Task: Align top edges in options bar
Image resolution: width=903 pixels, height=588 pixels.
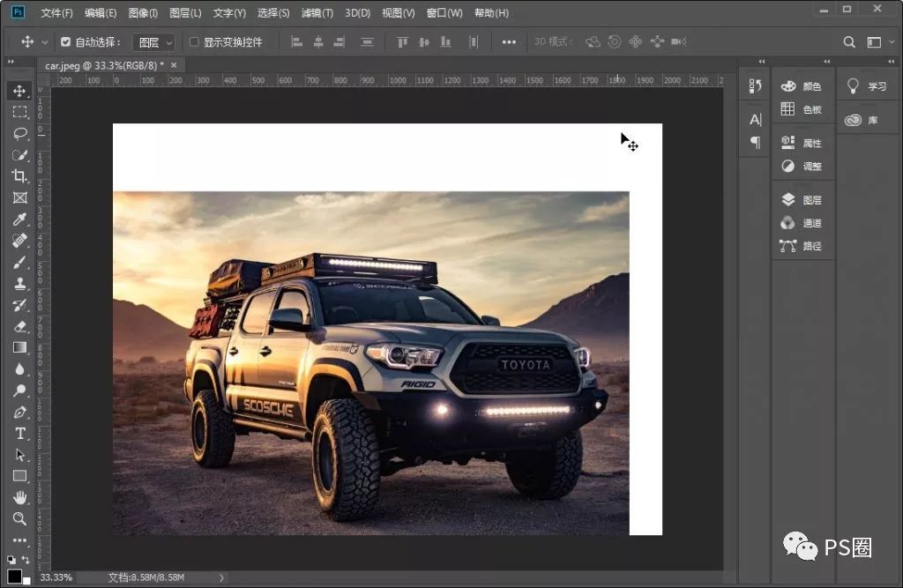Action: coord(402,42)
